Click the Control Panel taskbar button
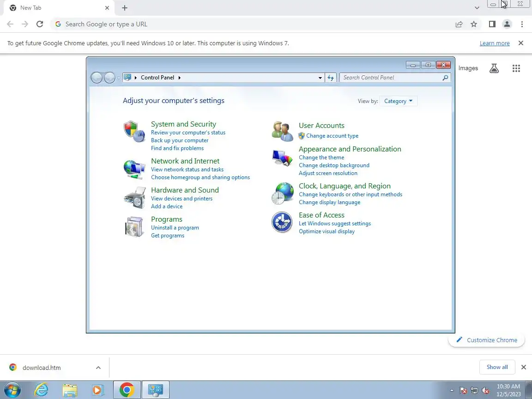 pyautogui.click(x=155, y=390)
